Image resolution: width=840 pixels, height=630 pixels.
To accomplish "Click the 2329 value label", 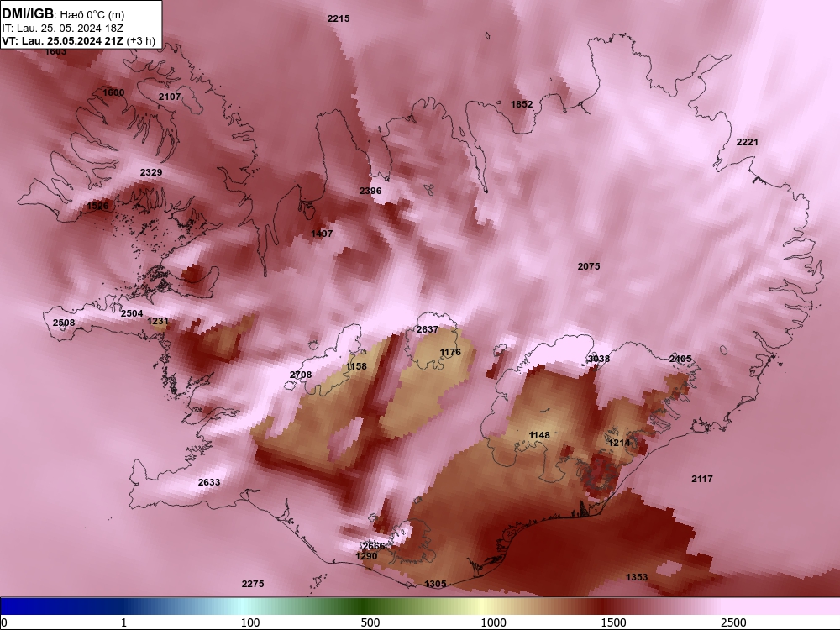I will tap(151, 172).
